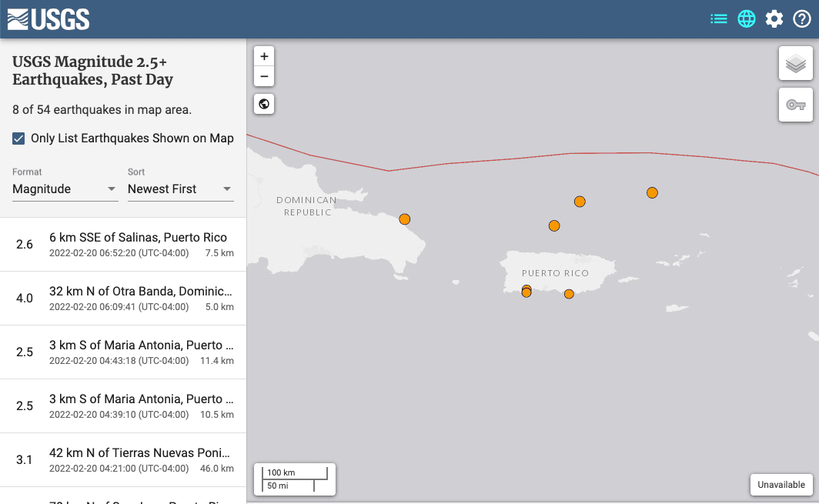Toggle the earthquake list view icon
819x504 pixels.
point(719,19)
